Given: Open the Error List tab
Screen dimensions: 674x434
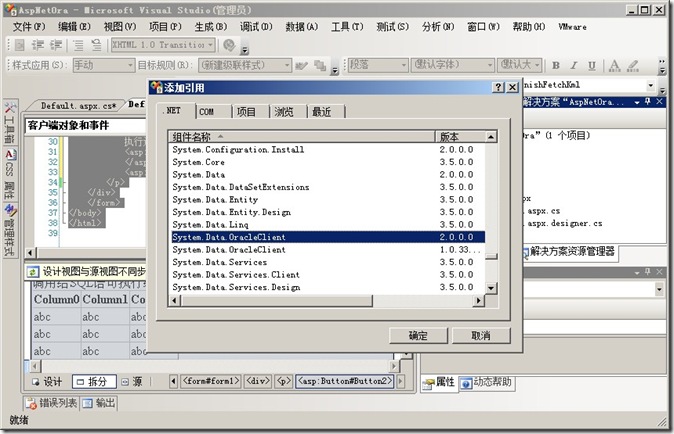Looking at the screenshot, I should point(52,403).
